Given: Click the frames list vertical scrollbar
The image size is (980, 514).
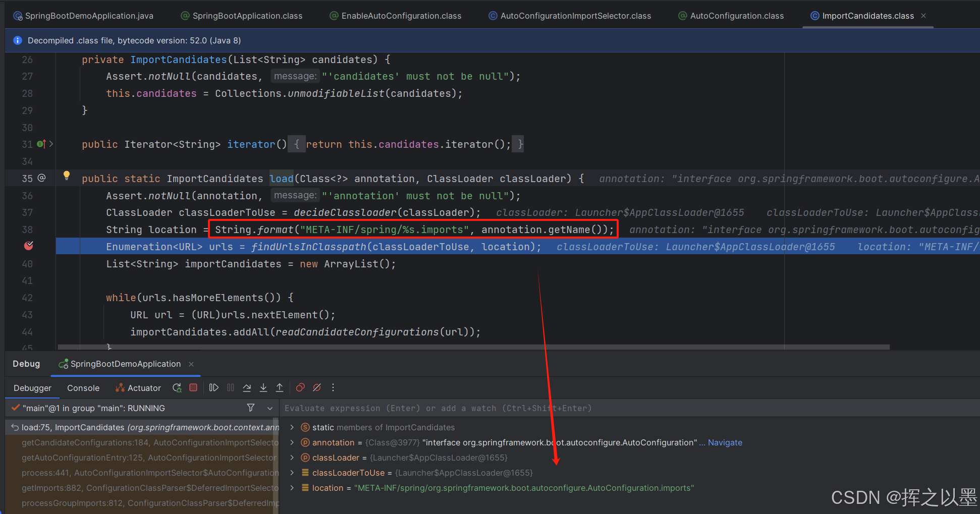Looking at the screenshot, I should pos(276,466).
